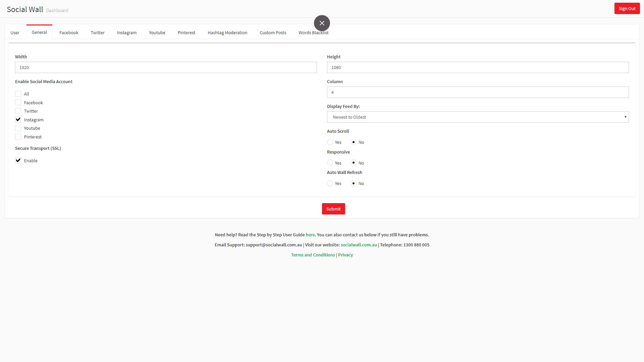Image resolution: width=644 pixels, height=362 pixels.
Task: Focus the Column number field
Action: click(478, 92)
